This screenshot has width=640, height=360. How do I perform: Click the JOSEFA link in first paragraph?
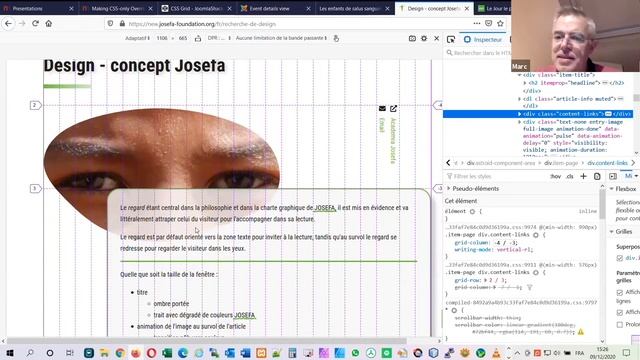(324, 208)
